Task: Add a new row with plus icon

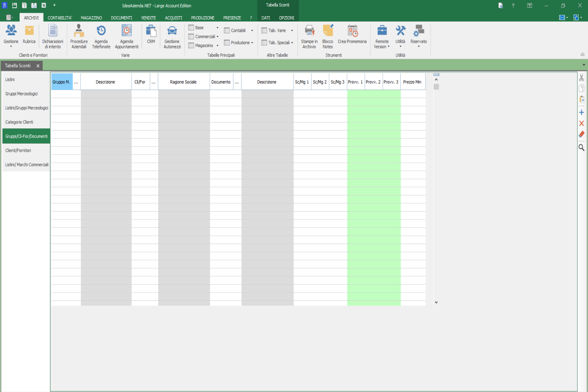Action: point(582,112)
